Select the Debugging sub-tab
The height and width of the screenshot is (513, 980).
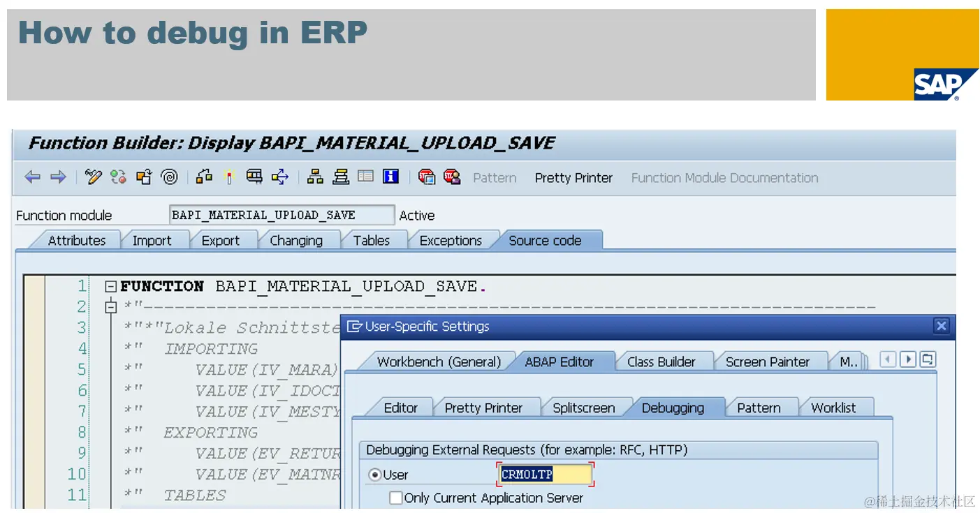click(x=673, y=408)
